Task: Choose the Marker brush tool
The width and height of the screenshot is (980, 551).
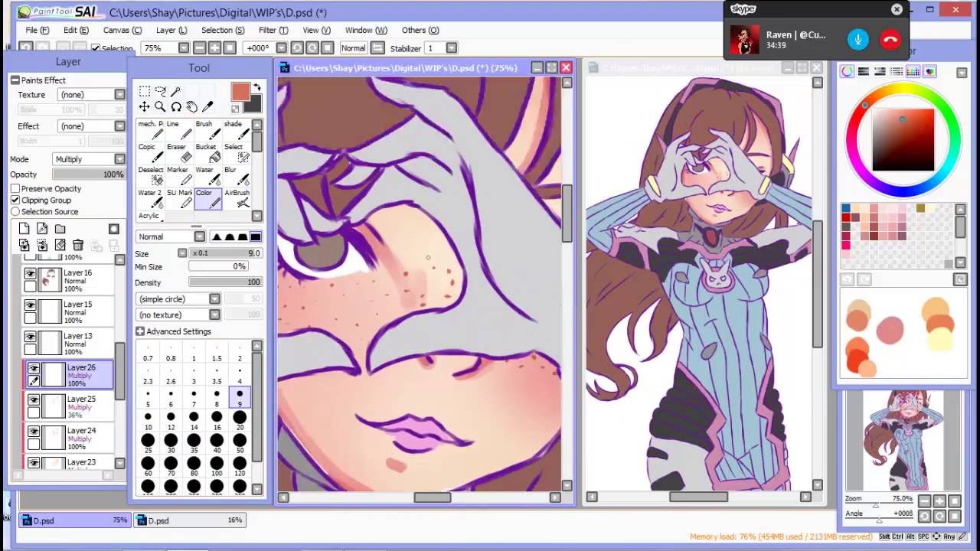Action: [x=179, y=176]
